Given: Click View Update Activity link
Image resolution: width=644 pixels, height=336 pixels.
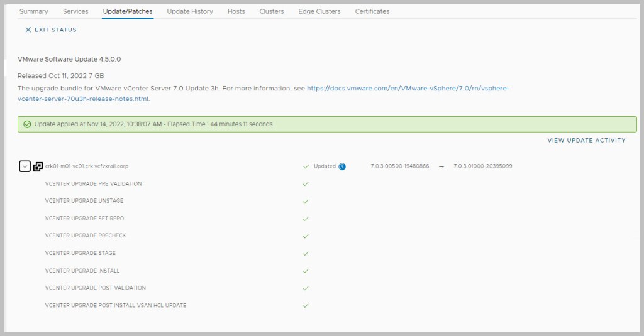Looking at the screenshot, I should coord(586,141).
